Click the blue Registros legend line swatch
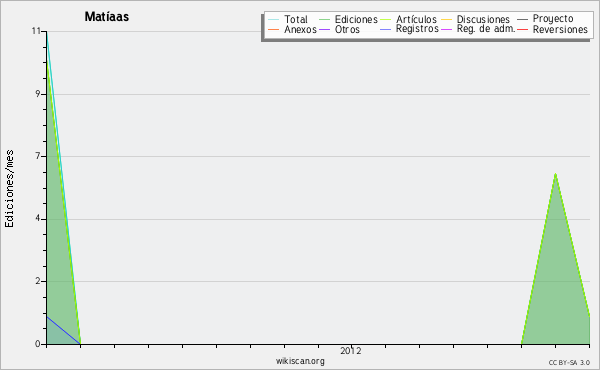The image size is (600, 370). click(385, 29)
